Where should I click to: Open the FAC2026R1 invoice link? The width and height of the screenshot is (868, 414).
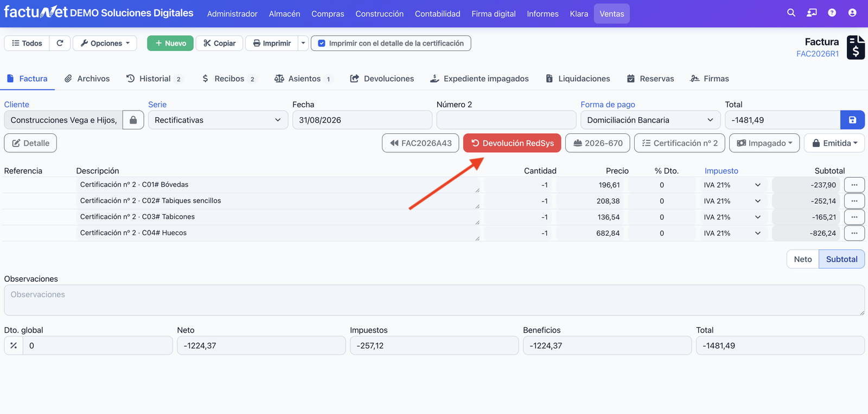(x=817, y=54)
